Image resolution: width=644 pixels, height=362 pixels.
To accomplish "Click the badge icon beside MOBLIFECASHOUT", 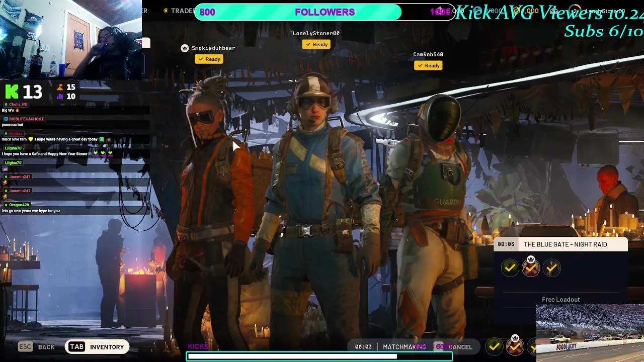I will point(6,119).
